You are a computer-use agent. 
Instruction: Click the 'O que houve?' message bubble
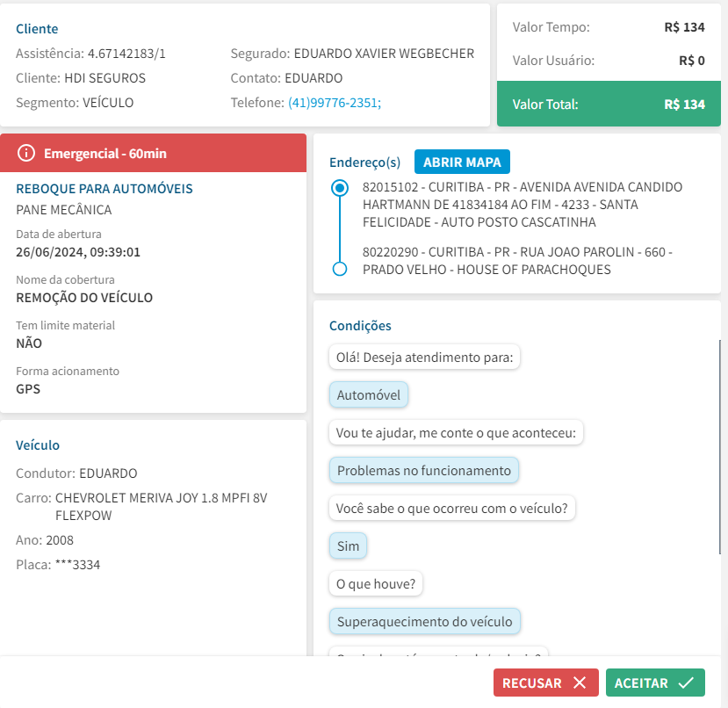[376, 583]
